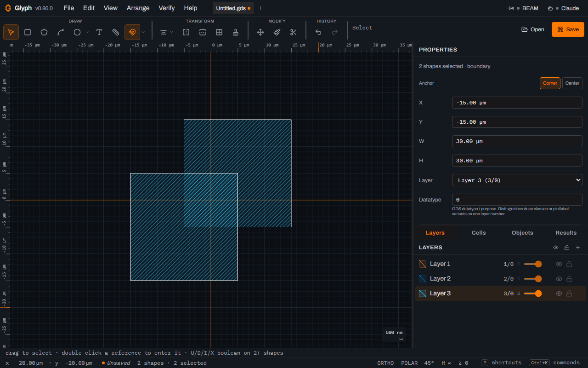
Task: Select the Untitled.gds document tab
Action: (233, 8)
